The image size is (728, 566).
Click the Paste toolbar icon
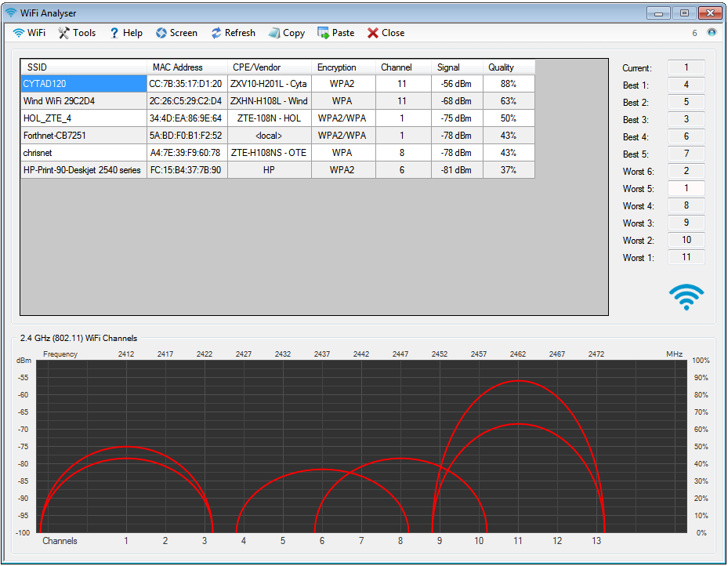click(x=324, y=33)
